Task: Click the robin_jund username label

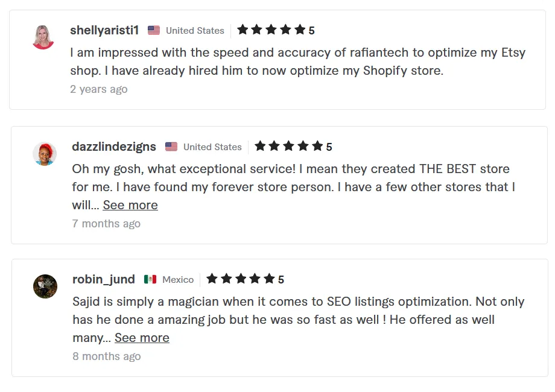Action: coord(104,279)
